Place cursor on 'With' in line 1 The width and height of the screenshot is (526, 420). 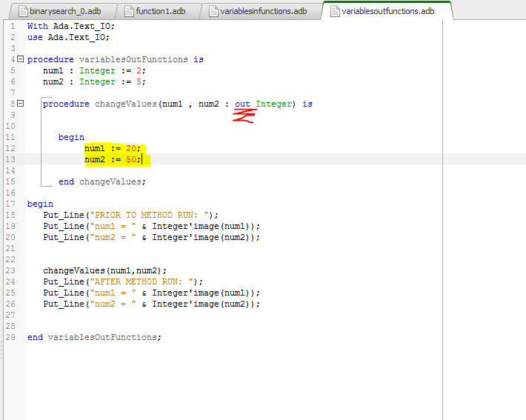38,26
